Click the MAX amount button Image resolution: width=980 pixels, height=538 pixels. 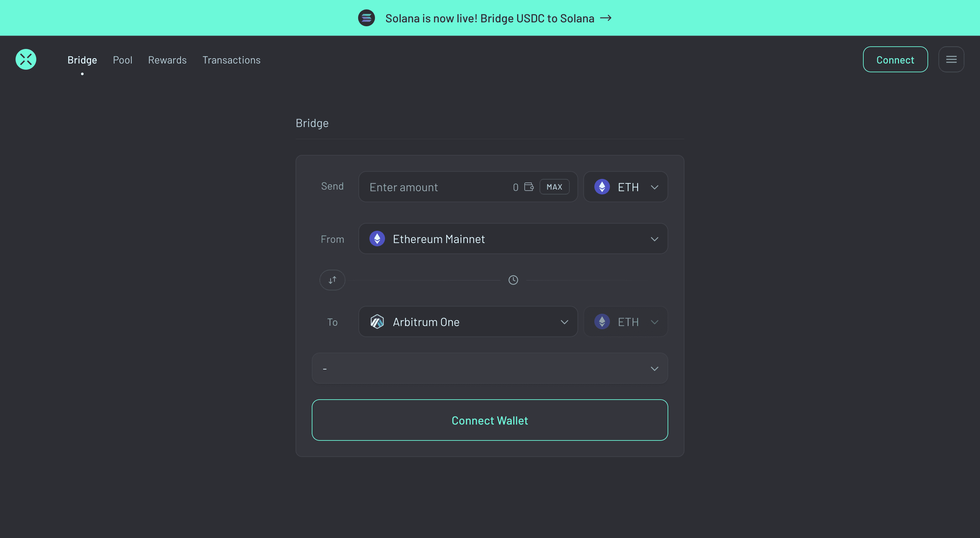pos(554,186)
